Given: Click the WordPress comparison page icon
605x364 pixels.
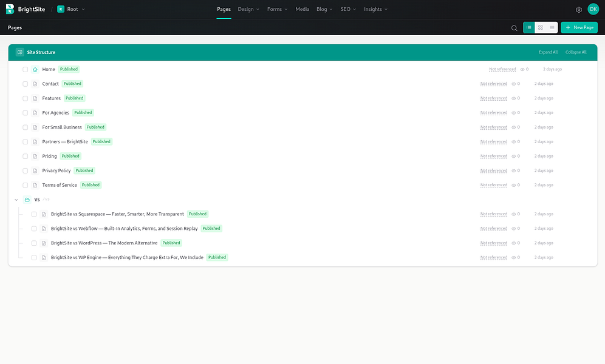Looking at the screenshot, I should 44,243.
